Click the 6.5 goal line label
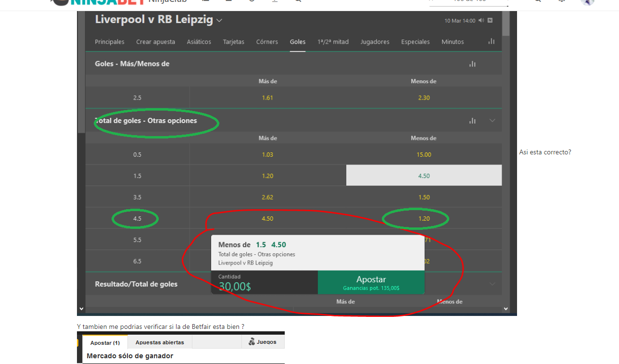 tap(138, 261)
